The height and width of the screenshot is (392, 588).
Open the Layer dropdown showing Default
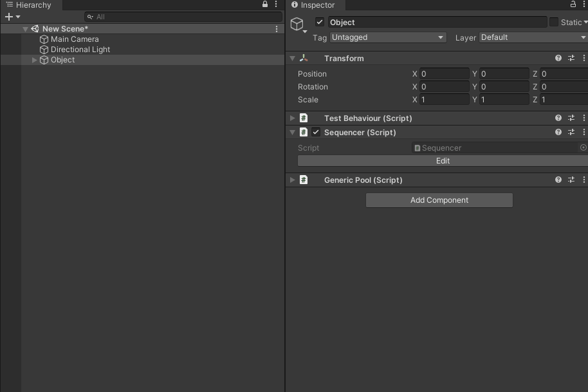tap(533, 37)
